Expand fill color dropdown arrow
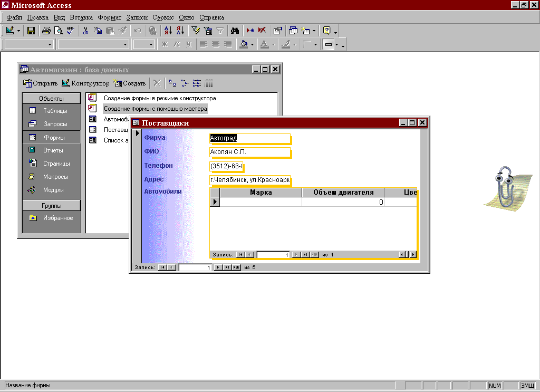 (x=252, y=44)
